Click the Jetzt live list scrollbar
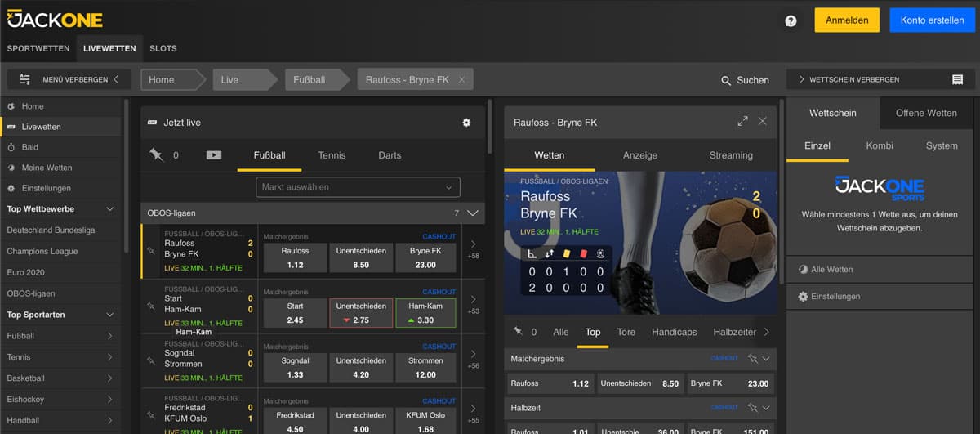The image size is (980, 434). pyautogui.click(x=490, y=127)
